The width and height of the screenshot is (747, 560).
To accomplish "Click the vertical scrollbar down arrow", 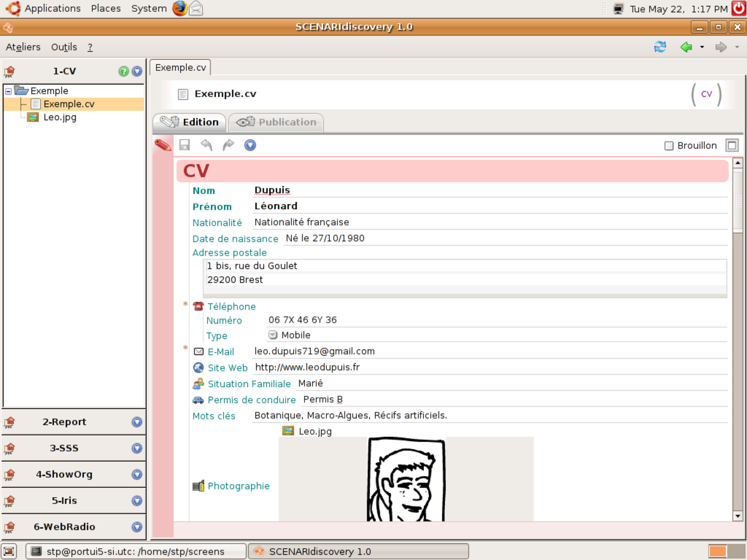I will (x=738, y=516).
